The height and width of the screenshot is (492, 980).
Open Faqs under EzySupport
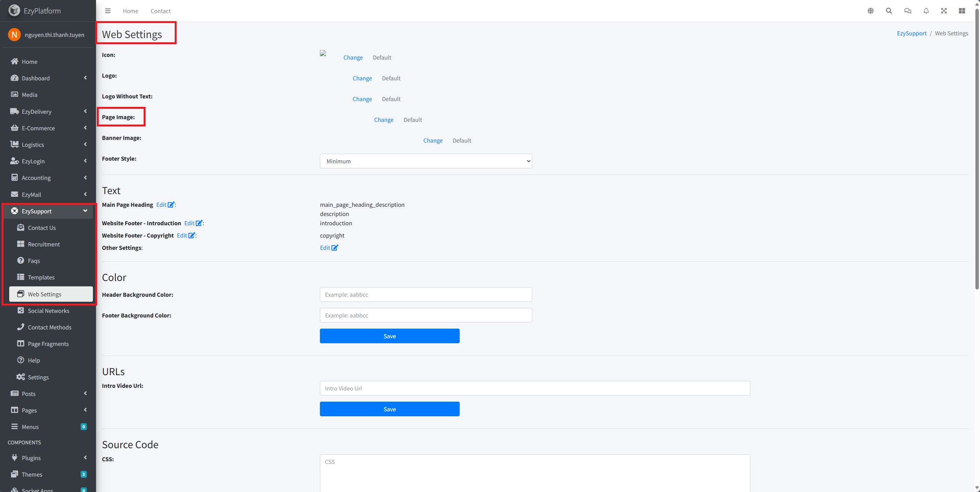tap(51, 261)
